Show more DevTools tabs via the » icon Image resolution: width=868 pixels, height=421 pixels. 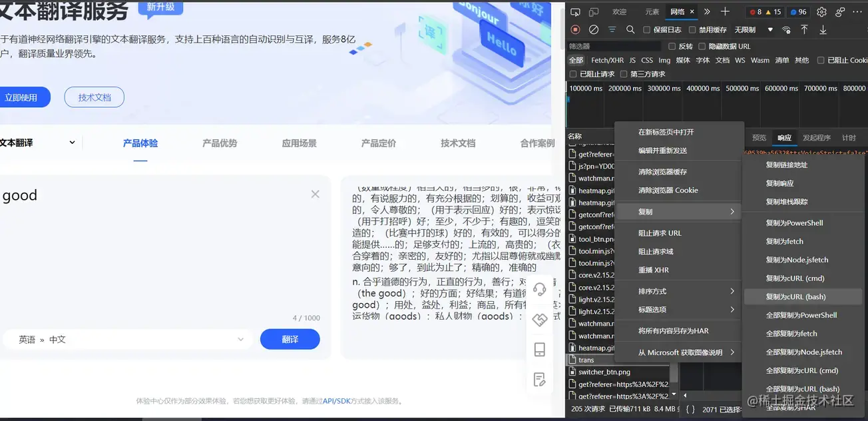707,12
